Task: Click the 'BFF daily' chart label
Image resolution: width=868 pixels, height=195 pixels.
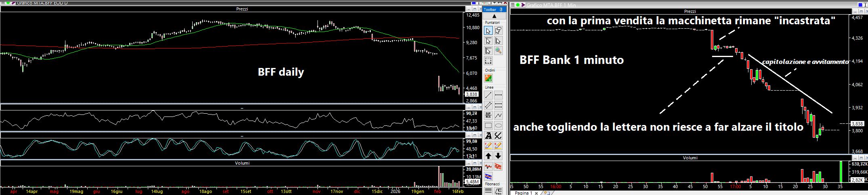Action: point(281,72)
